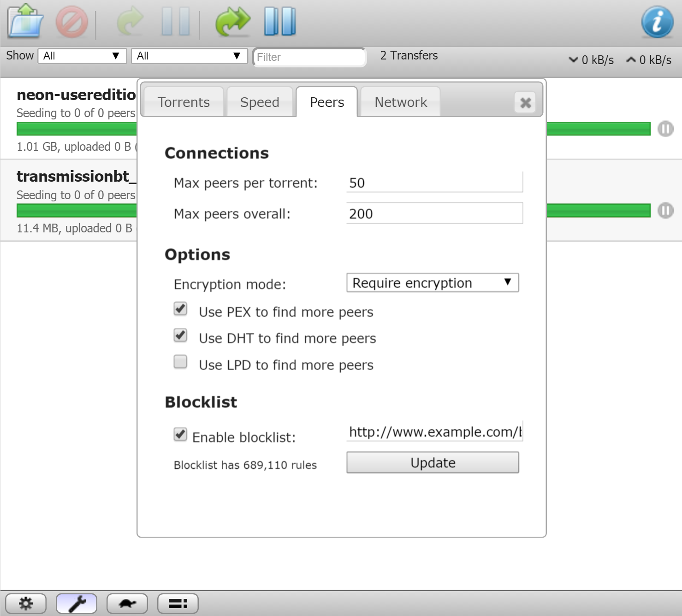Open the Encryption mode dropdown
682x616 pixels.
click(x=433, y=282)
